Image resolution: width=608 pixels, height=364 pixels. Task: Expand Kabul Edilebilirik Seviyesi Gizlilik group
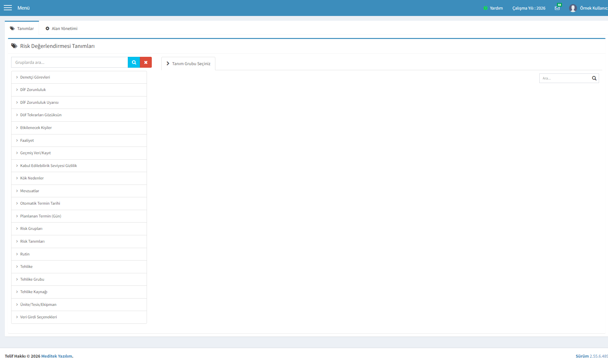79,166
